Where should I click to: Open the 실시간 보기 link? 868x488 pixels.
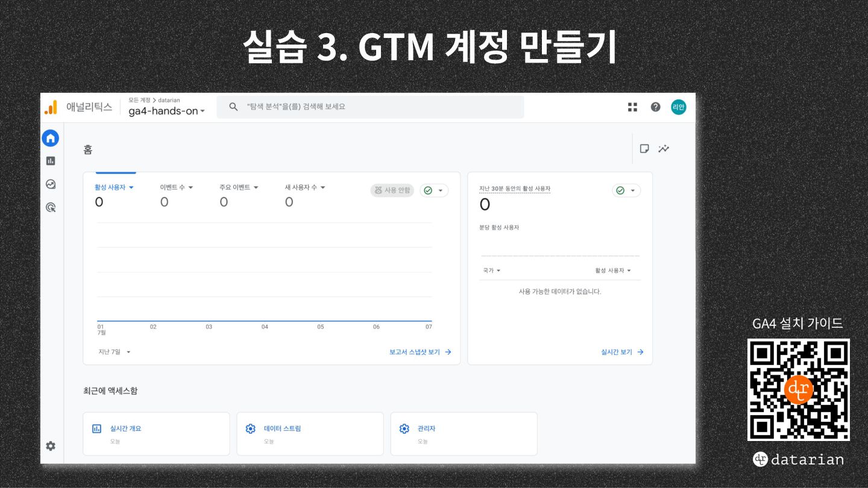[622, 352]
